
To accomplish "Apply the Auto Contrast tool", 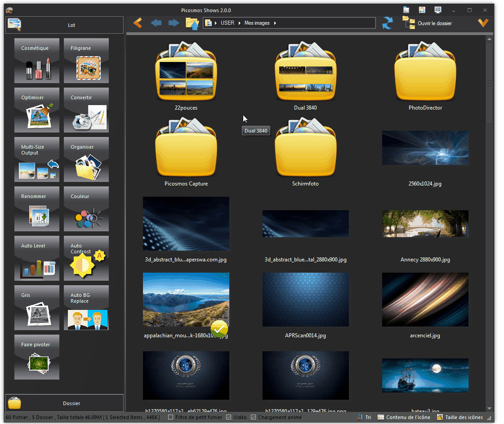I will pyautogui.click(x=86, y=259).
